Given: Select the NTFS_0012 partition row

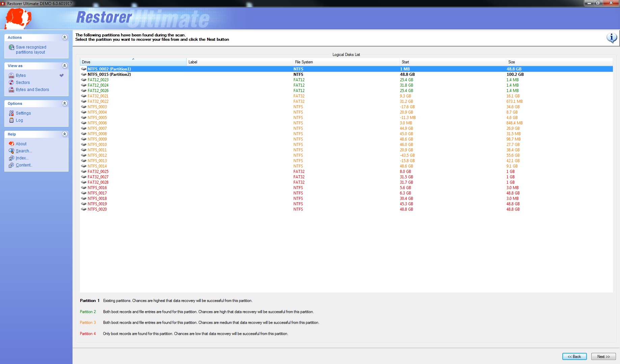Looking at the screenshot, I should (x=346, y=155).
